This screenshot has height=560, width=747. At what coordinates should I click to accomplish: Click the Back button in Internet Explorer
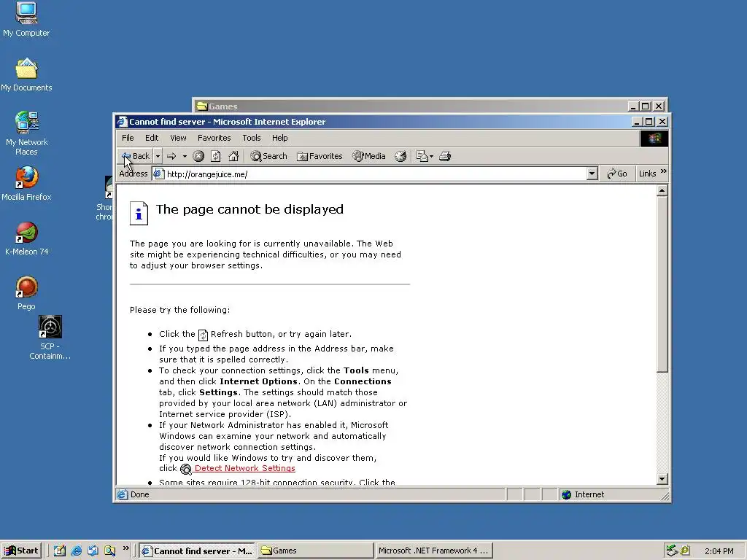(x=135, y=156)
